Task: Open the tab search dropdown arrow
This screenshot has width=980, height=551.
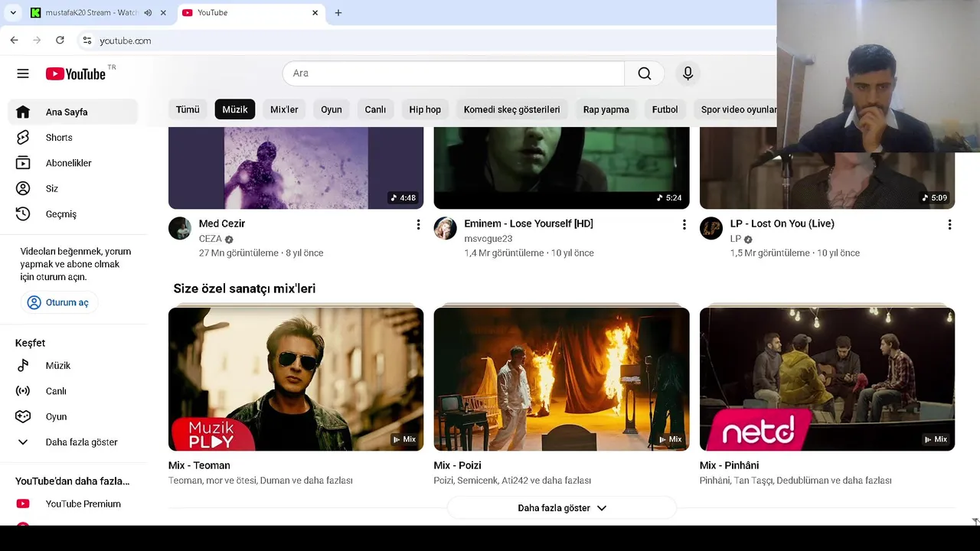Action: (x=13, y=13)
